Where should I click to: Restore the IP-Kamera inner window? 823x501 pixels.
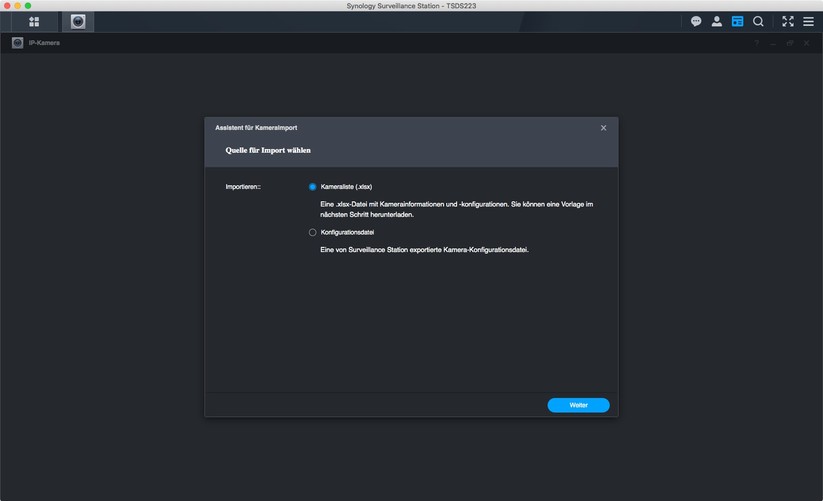click(790, 43)
